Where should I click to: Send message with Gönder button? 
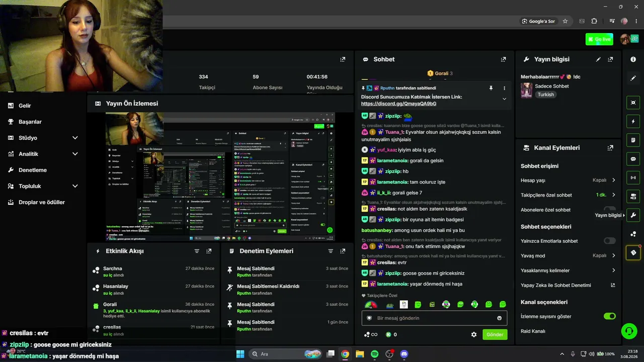[x=495, y=334]
